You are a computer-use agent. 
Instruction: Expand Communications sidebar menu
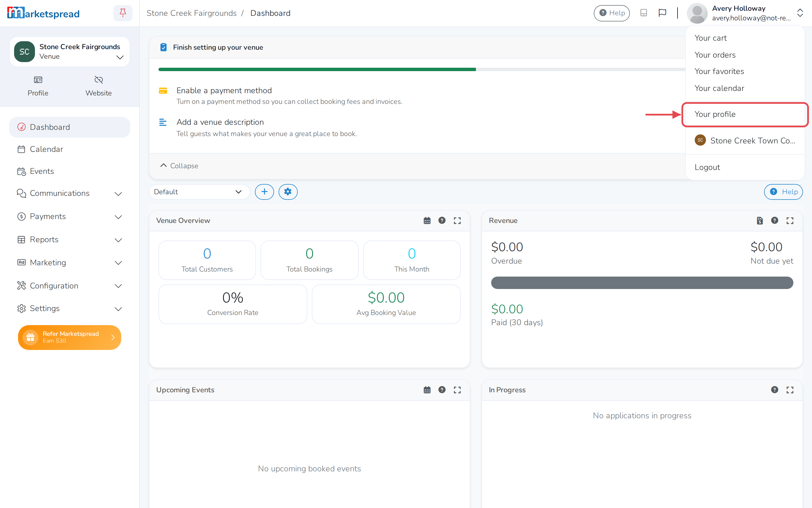point(69,193)
